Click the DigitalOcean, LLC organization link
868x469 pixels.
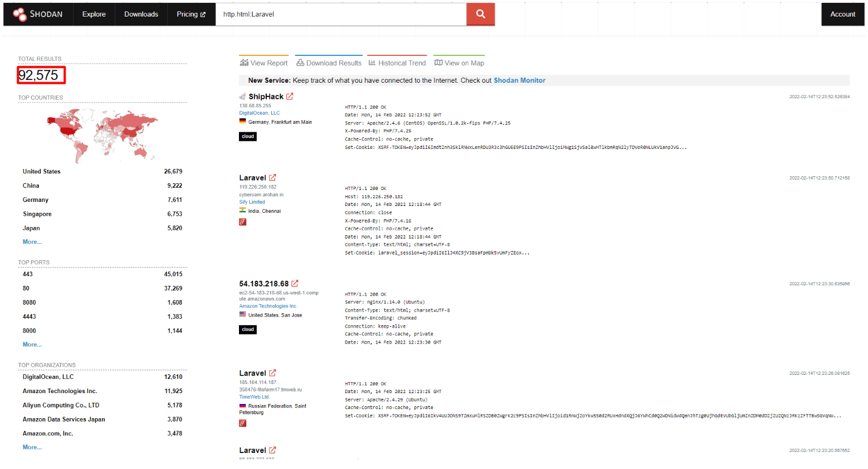259,112
